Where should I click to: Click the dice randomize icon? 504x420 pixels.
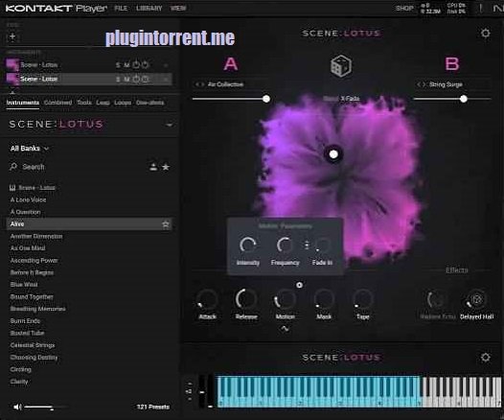tap(341, 66)
